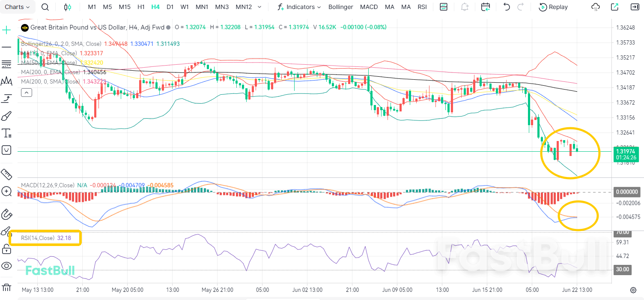Click the 1.36248 price axis label
Screen dimensions: 644x300
[x=625, y=27]
